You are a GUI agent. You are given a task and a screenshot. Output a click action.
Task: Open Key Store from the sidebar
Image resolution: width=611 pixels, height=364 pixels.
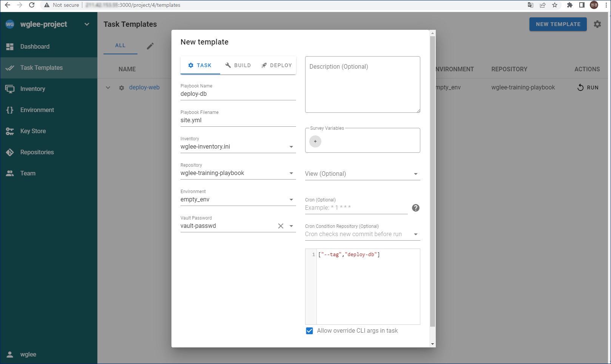pos(49,131)
